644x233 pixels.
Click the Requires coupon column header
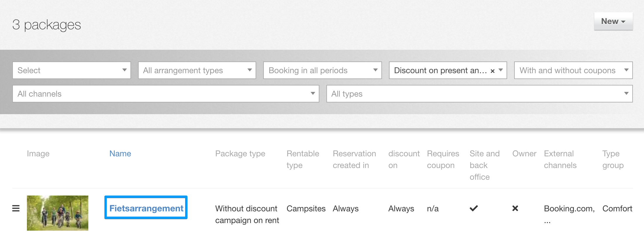(x=443, y=160)
